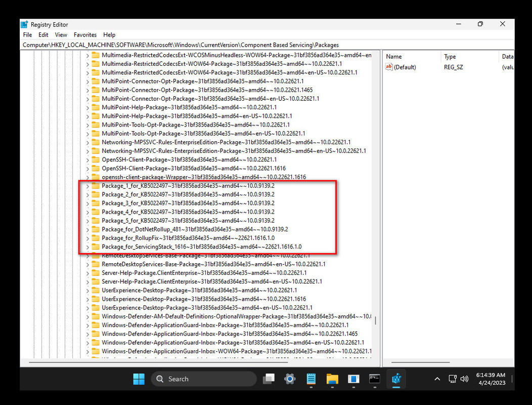Open the Command Prompt taskbar icon
This screenshot has height=405, width=532.
(375, 379)
